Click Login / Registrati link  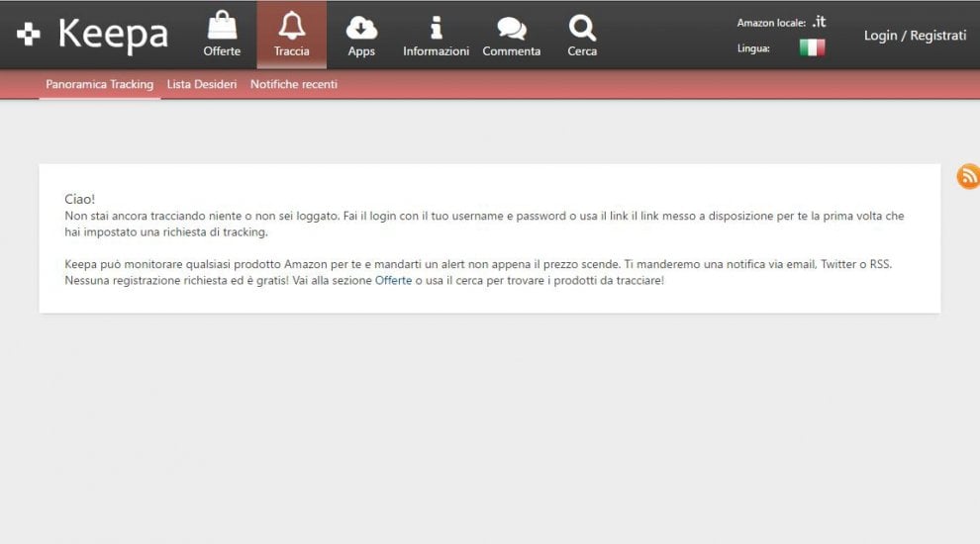[x=915, y=36]
